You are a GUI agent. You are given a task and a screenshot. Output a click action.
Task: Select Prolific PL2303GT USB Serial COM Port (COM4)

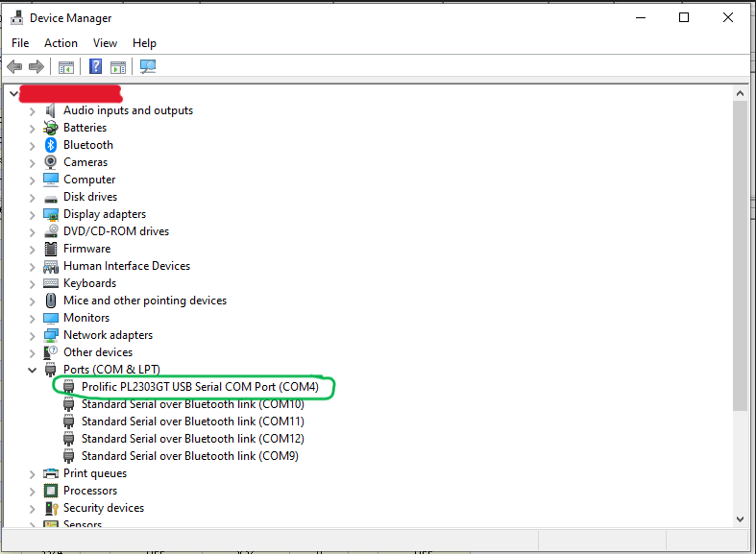200,387
